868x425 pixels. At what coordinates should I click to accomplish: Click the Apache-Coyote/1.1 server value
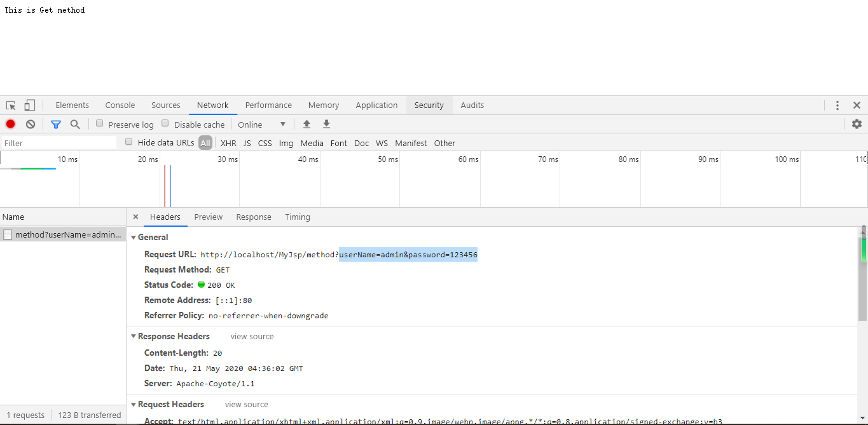click(216, 384)
